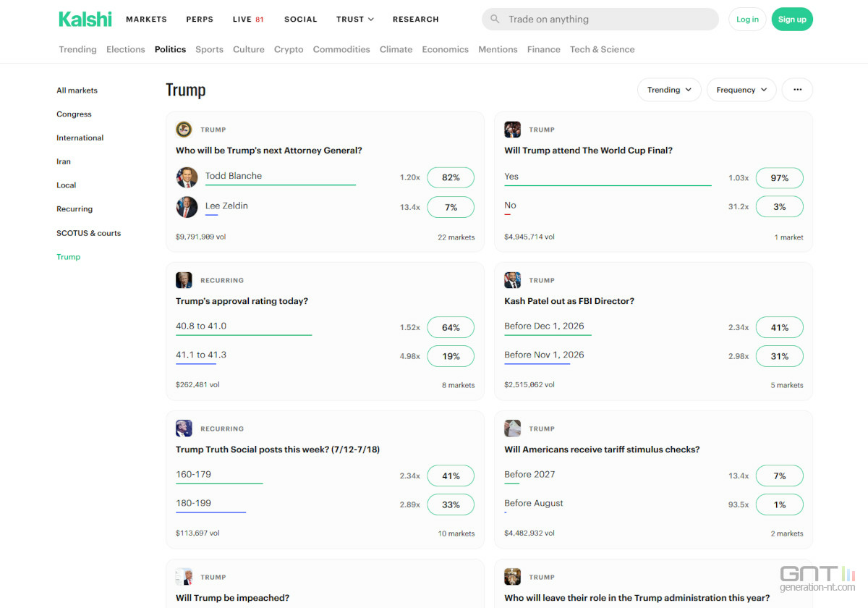Click the 1% button for Before August

pyautogui.click(x=779, y=504)
